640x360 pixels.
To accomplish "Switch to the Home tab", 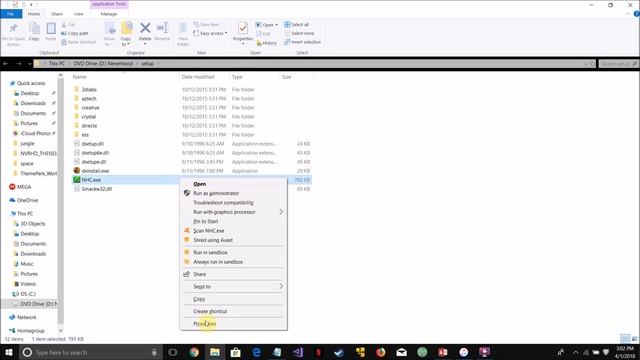I will click(x=33, y=14).
